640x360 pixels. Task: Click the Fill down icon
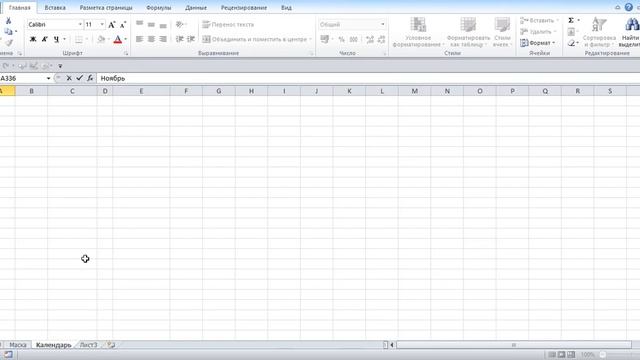[571, 31]
